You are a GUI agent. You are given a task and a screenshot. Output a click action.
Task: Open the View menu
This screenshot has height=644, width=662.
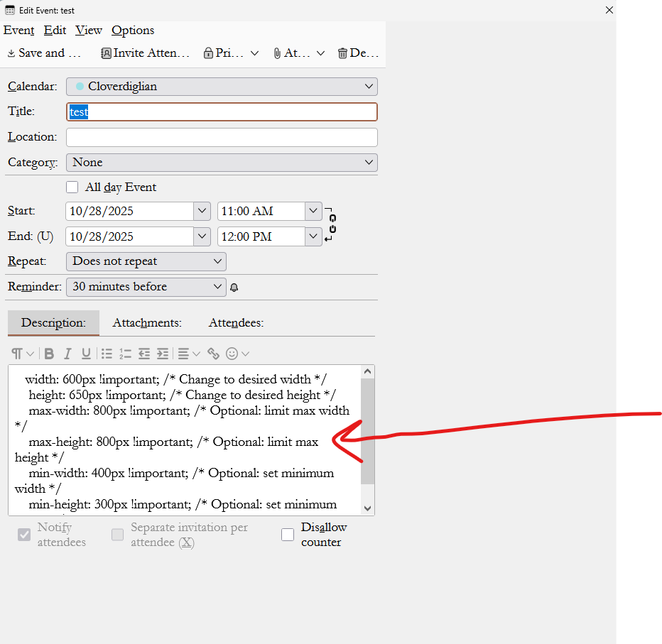pos(89,31)
